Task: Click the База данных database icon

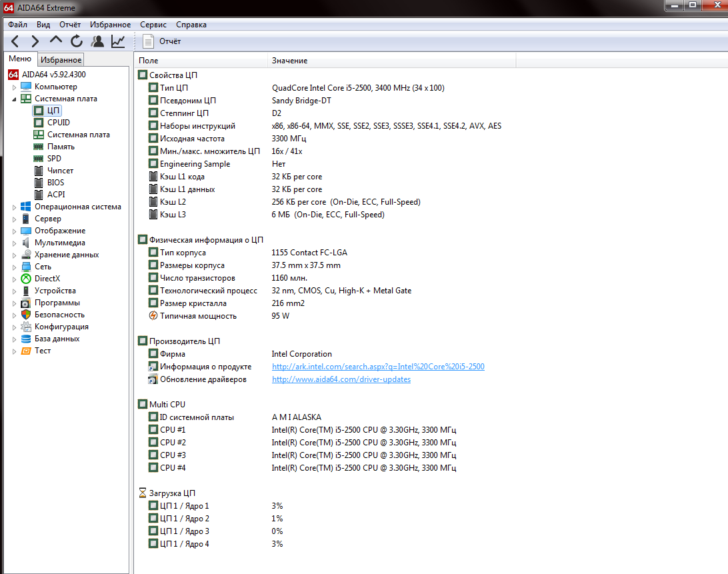Action: point(26,339)
